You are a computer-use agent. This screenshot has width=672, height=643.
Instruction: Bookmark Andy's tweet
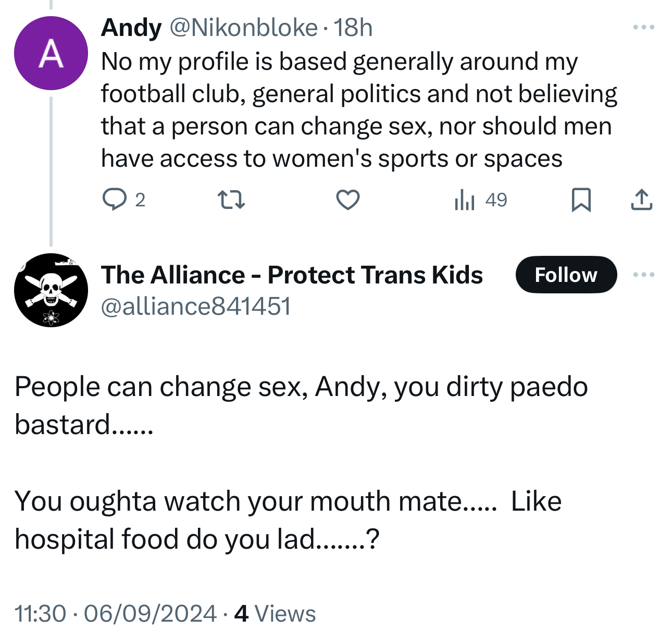[x=581, y=200]
